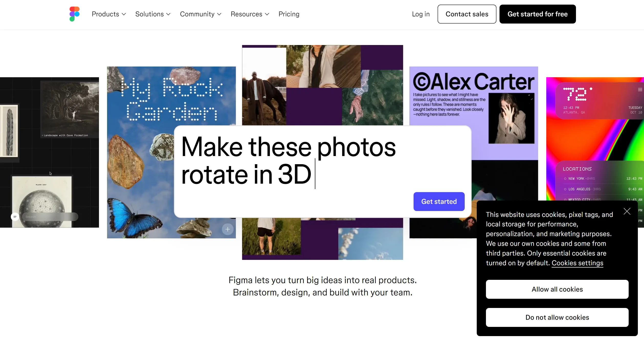Click the plus icon on My Rock Garden card

point(228,229)
